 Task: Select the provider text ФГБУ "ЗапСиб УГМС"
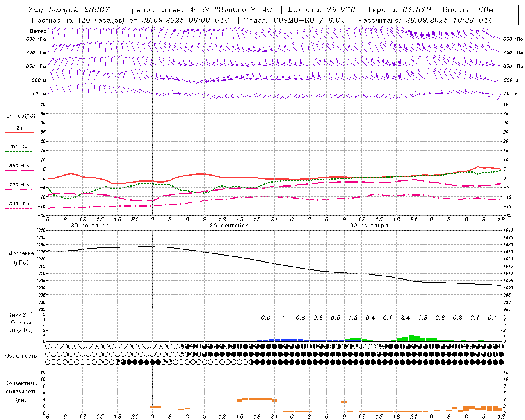pos(233,10)
